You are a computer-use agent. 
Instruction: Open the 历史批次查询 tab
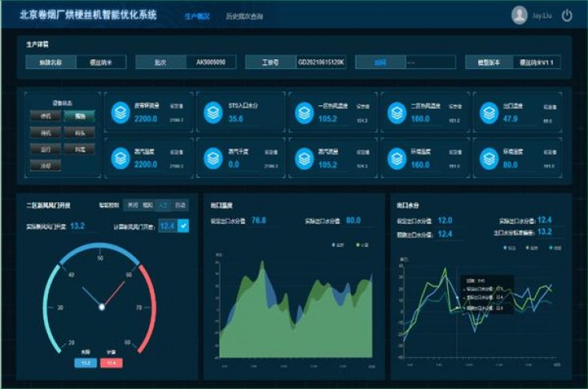click(244, 16)
